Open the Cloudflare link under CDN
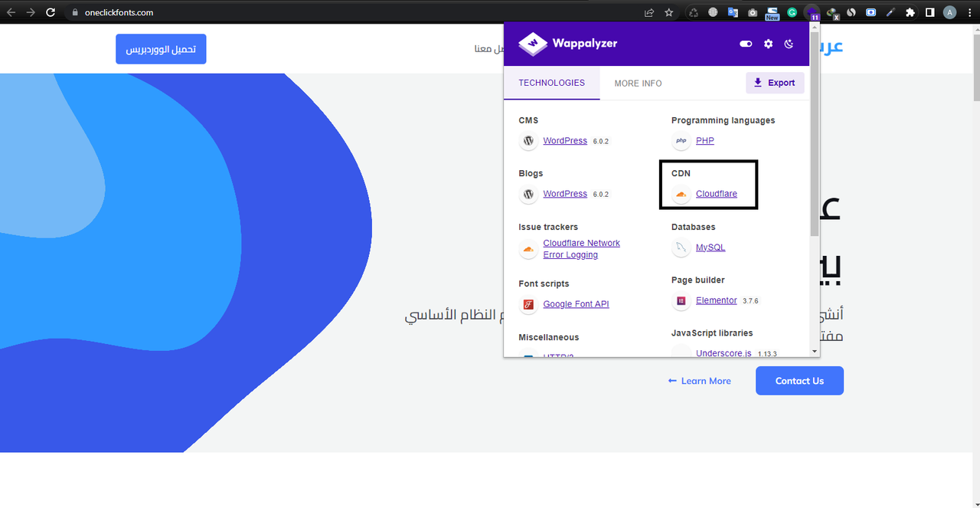This screenshot has height=508, width=980. [717, 194]
